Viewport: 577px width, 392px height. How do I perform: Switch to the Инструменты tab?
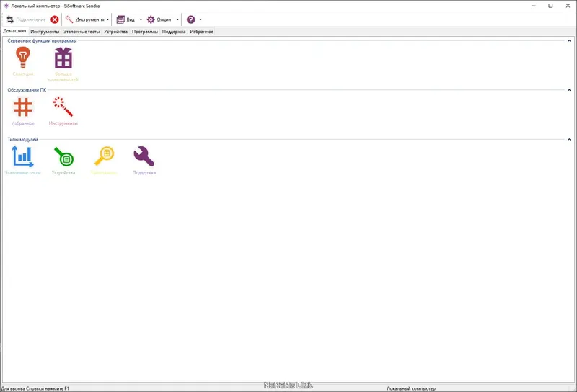(45, 32)
